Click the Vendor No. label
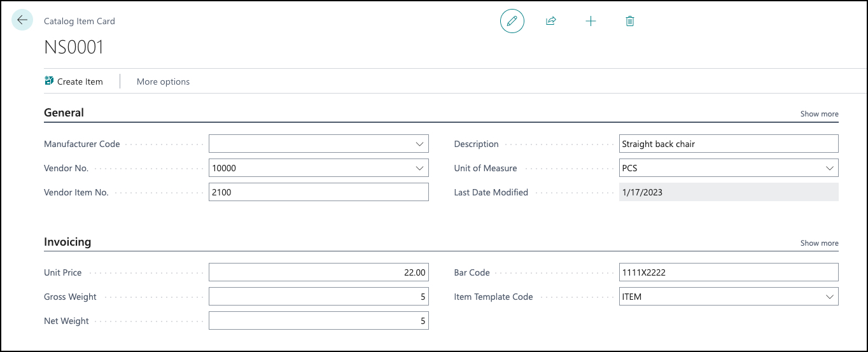The height and width of the screenshot is (352, 868). (66, 168)
